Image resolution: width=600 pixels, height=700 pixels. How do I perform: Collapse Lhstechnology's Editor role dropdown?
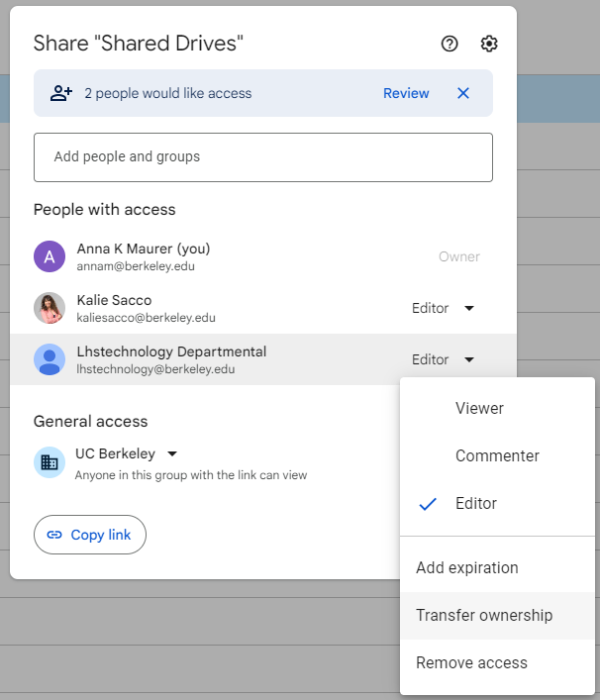[443, 359]
